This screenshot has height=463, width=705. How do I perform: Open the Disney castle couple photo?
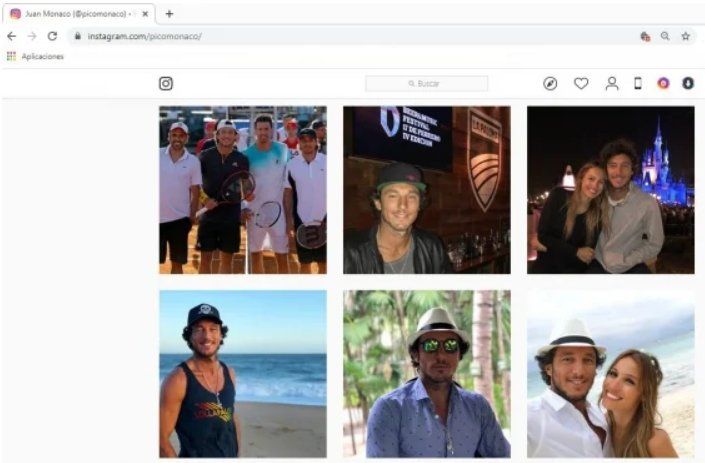[x=610, y=190]
